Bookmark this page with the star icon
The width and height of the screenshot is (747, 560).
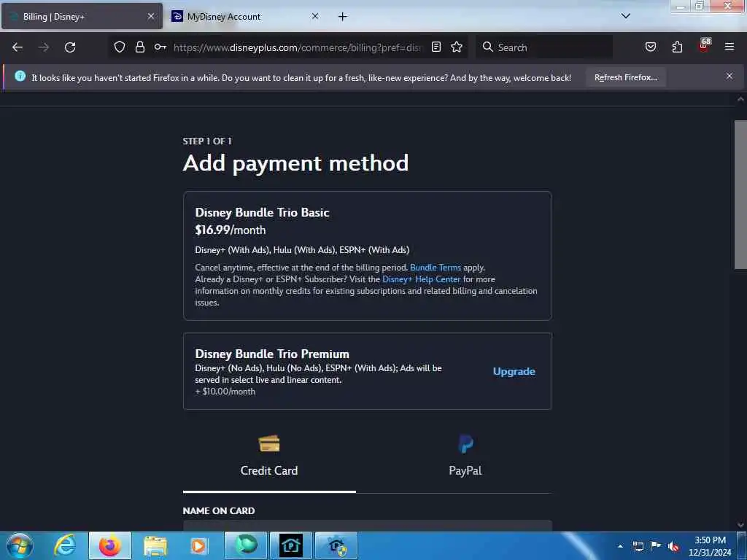click(457, 47)
